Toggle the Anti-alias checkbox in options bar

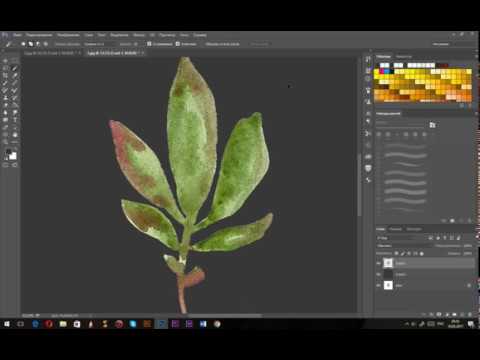click(x=149, y=44)
